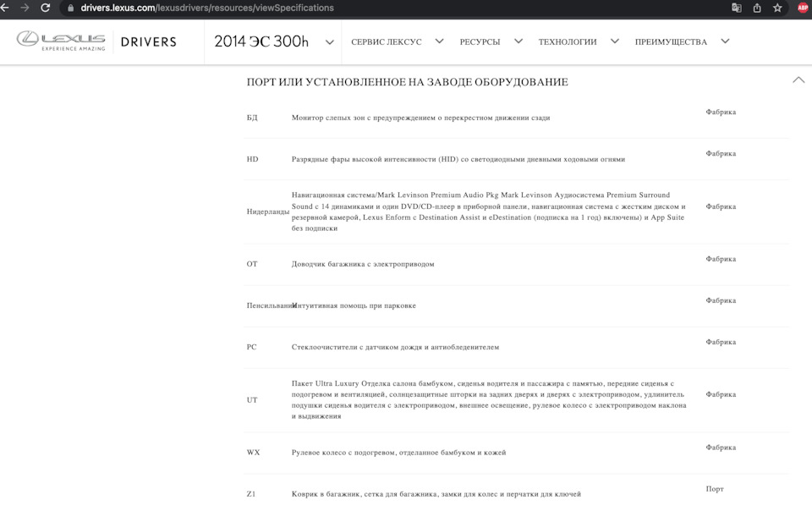
Task: Click the share page icon
Action: (757, 8)
